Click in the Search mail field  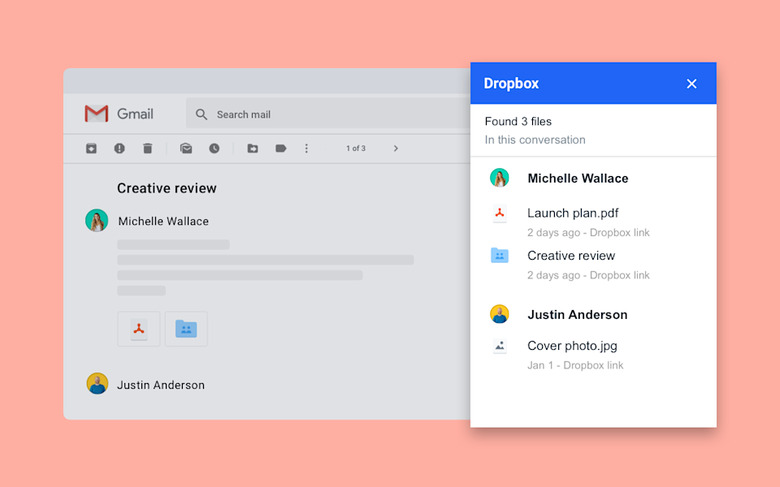pos(320,114)
